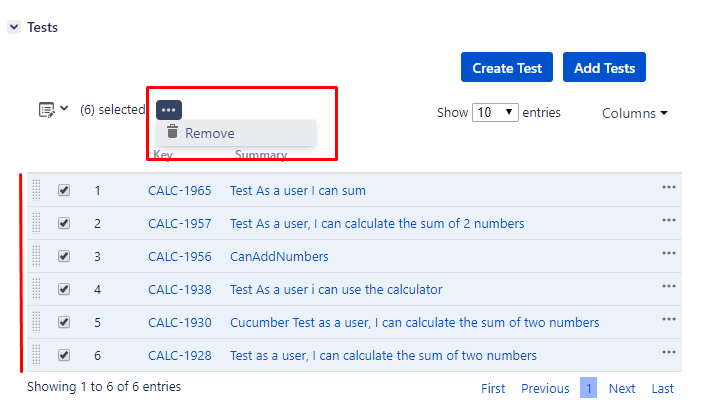Open the Show entries count dropdown
This screenshot has width=713, height=410.
(495, 112)
